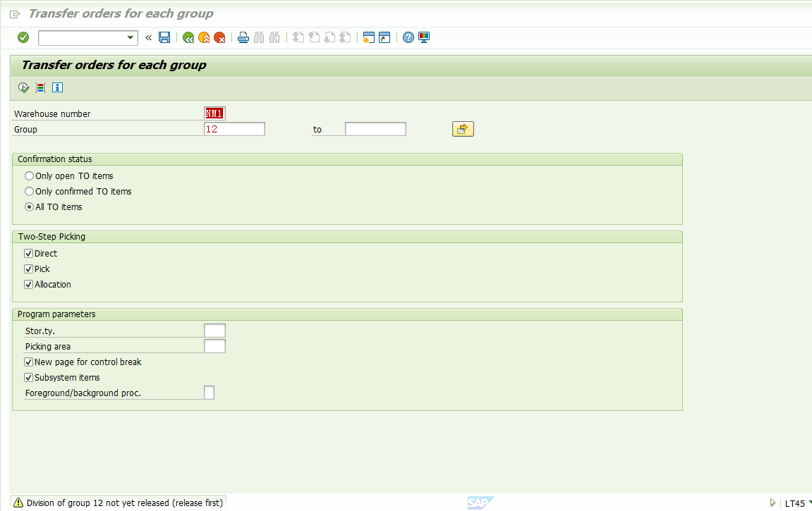Click the Print icon in toolbar
This screenshot has height=511, width=812.
243,37
